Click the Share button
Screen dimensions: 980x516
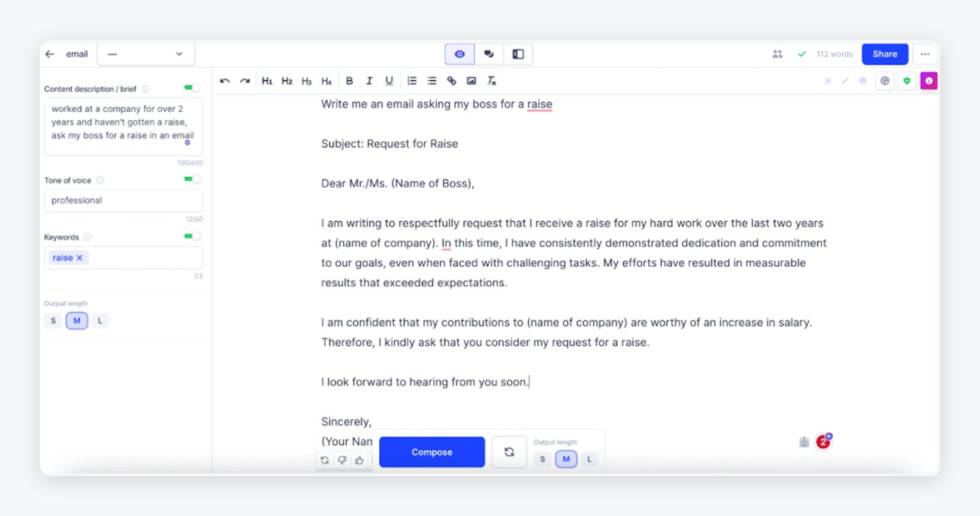point(885,55)
